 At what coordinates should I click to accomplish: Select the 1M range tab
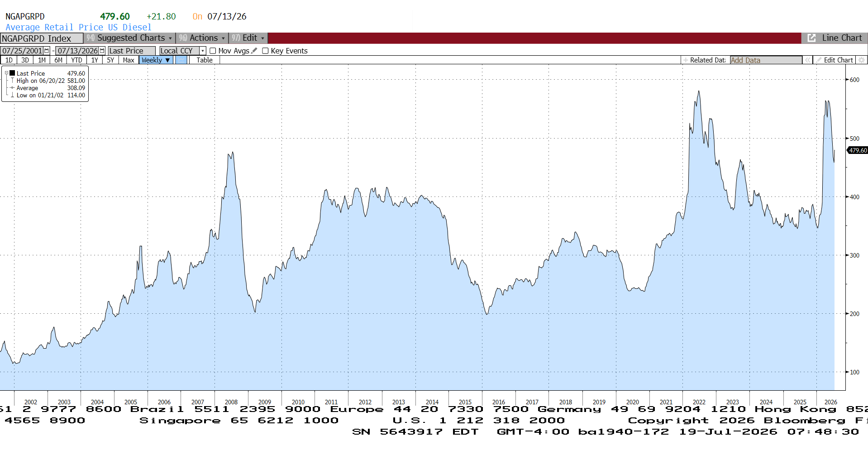click(42, 60)
